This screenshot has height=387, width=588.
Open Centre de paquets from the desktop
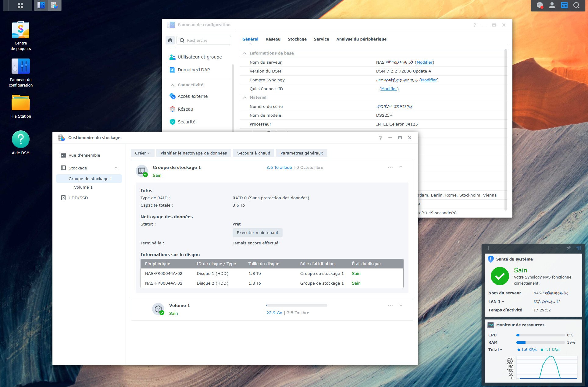pyautogui.click(x=20, y=34)
